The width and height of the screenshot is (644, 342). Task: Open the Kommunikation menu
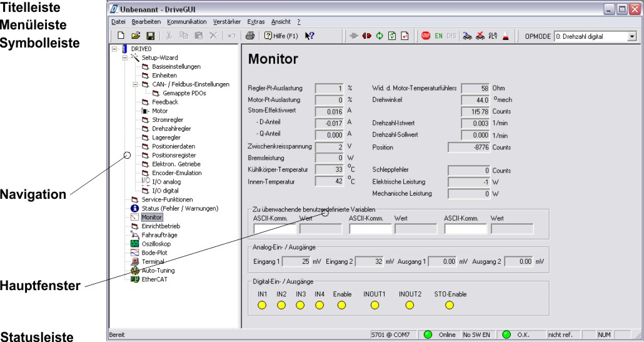[186, 22]
